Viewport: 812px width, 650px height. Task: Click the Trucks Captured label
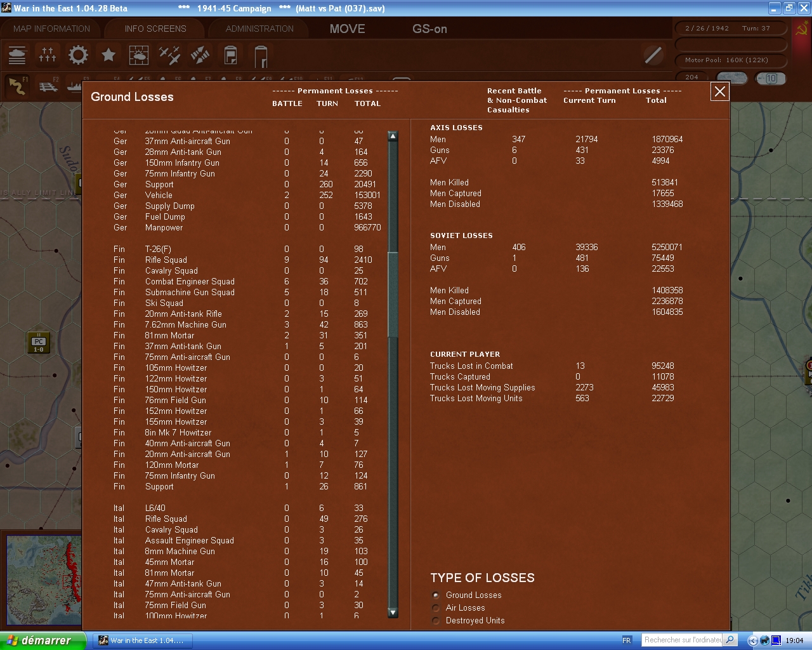point(460,376)
